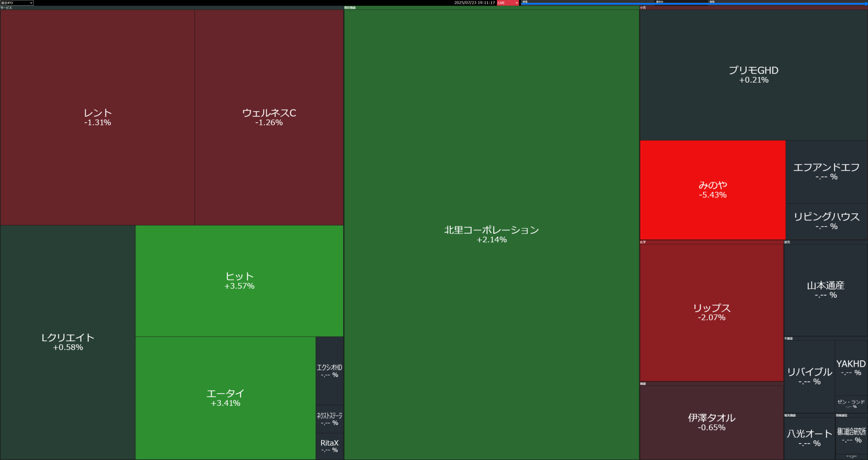
Task: Click the サービス sector header
Action: [x=172, y=8]
